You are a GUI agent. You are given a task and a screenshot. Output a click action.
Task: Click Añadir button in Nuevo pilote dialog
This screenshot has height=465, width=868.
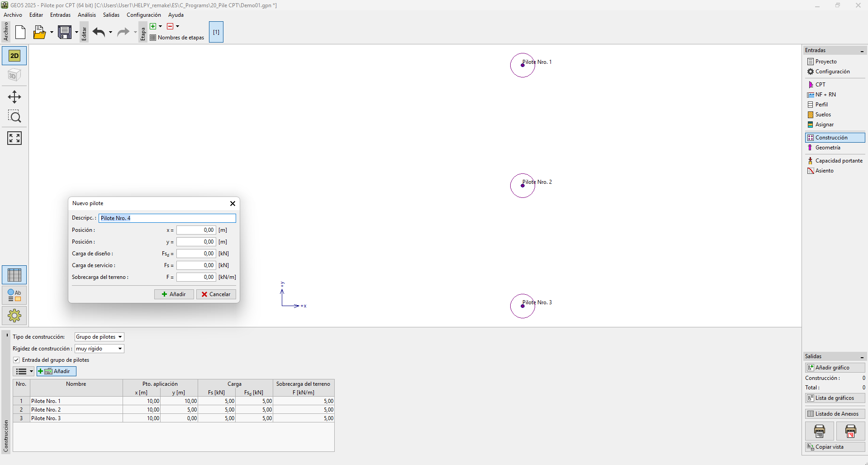tap(174, 294)
